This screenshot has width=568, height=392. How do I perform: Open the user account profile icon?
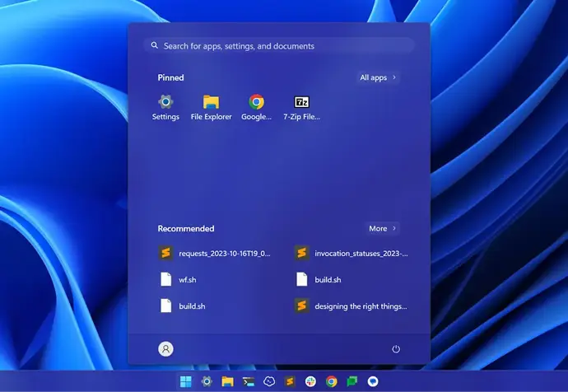165,349
